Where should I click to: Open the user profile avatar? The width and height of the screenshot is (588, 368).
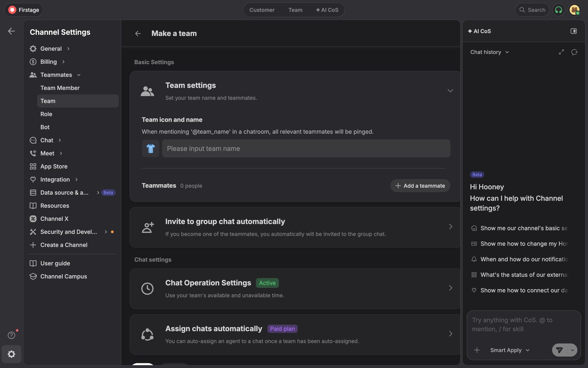[x=574, y=10]
